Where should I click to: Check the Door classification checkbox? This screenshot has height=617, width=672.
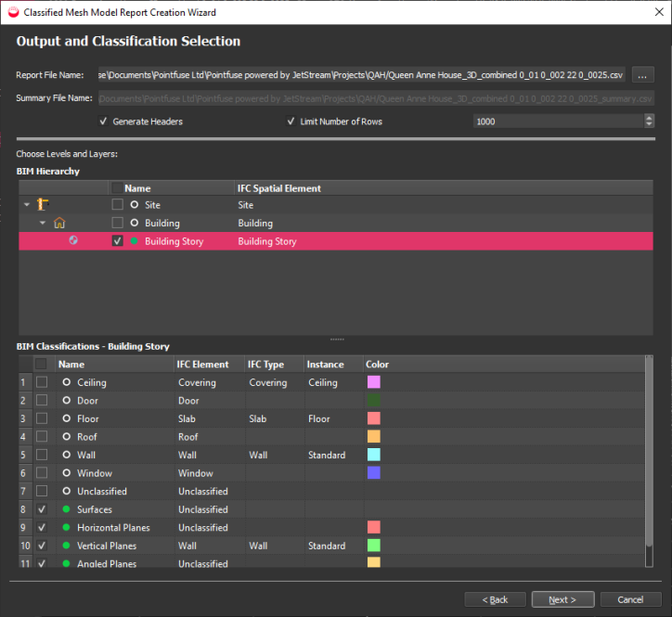pos(42,400)
